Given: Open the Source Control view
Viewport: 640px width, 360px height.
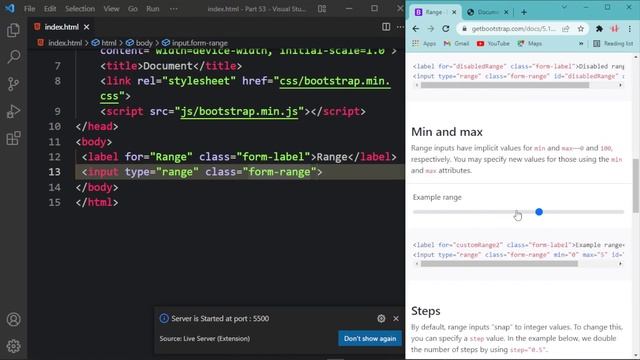Looking at the screenshot, I should [13, 84].
